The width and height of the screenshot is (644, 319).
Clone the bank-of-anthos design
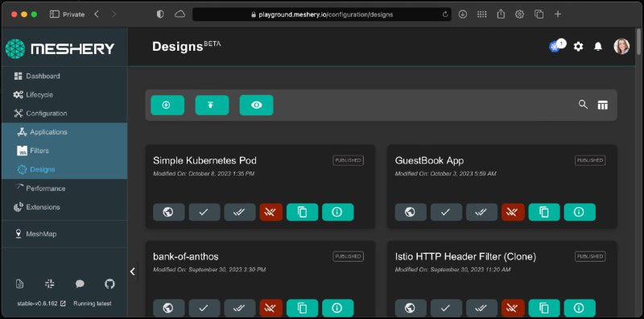[303, 308]
